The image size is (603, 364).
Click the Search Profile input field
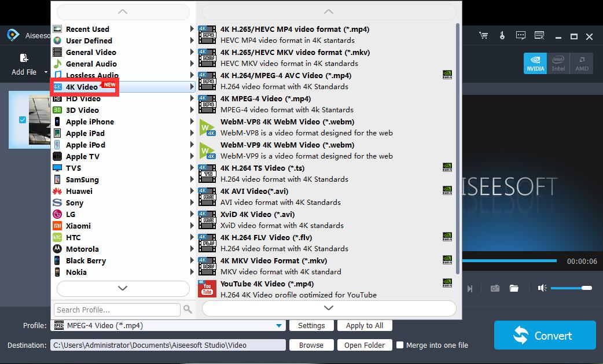117,310
